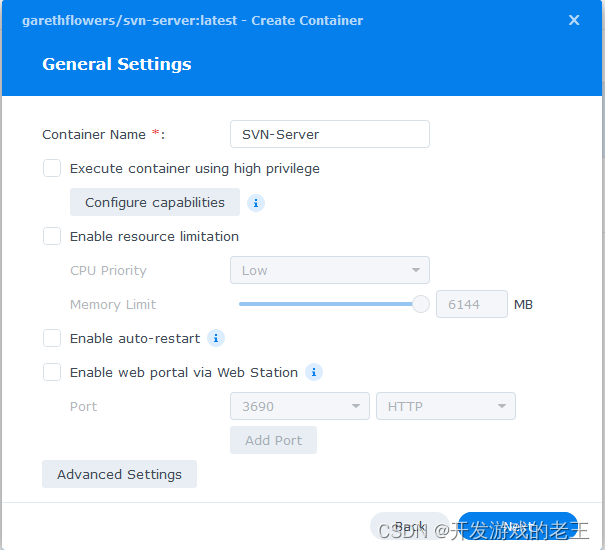Click the Container Name input field
Screen dimensions: 605x550
pos(330,134)
